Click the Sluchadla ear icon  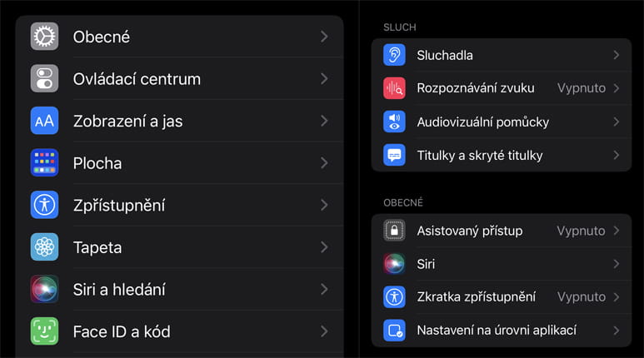[394, 55]
